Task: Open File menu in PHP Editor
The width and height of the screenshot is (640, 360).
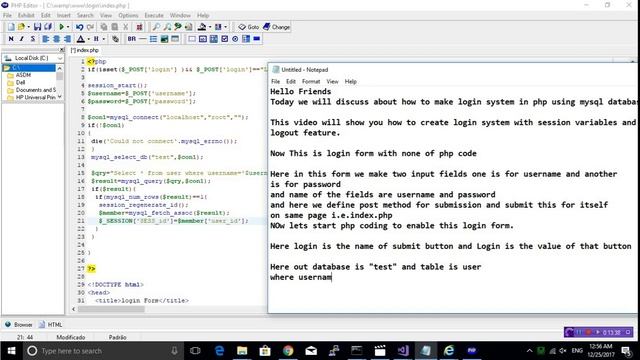Action: pos(7,15)
